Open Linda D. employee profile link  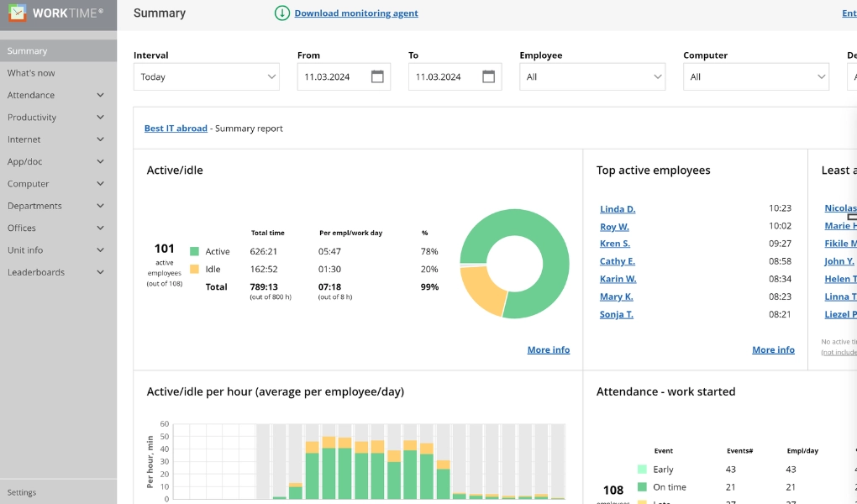(618, 208)
